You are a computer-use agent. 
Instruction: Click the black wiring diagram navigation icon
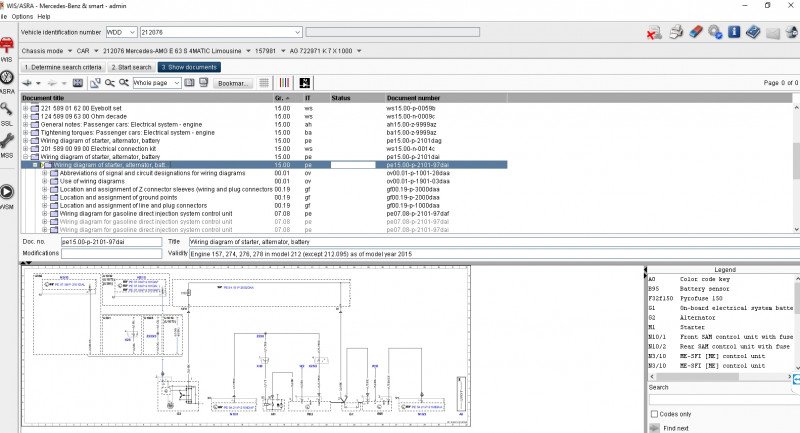point(305,83)
